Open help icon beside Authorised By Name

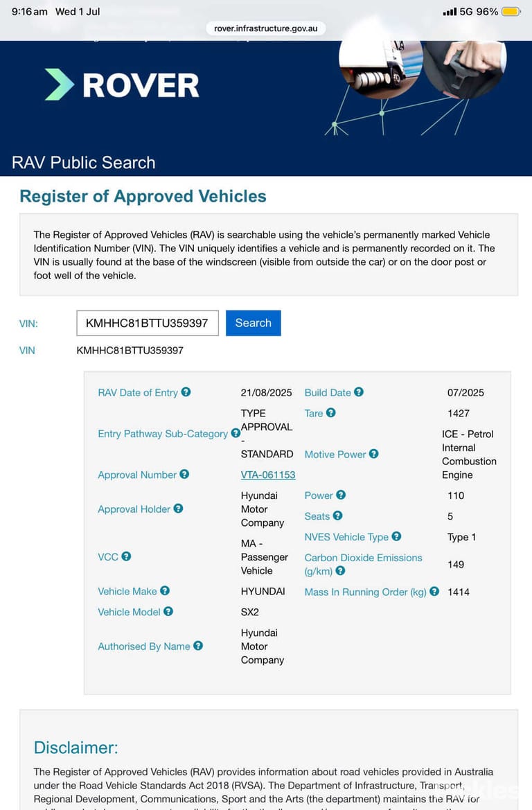(198, 646)
